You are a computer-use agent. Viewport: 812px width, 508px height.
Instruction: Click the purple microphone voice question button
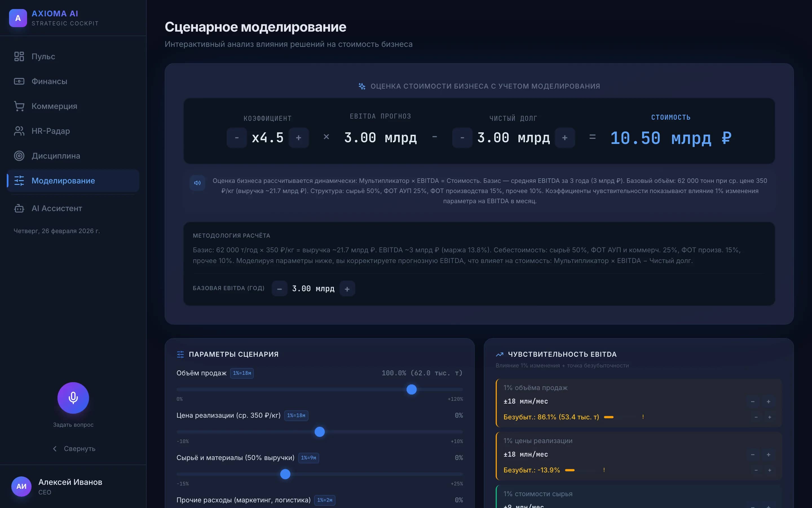[73, 398]
